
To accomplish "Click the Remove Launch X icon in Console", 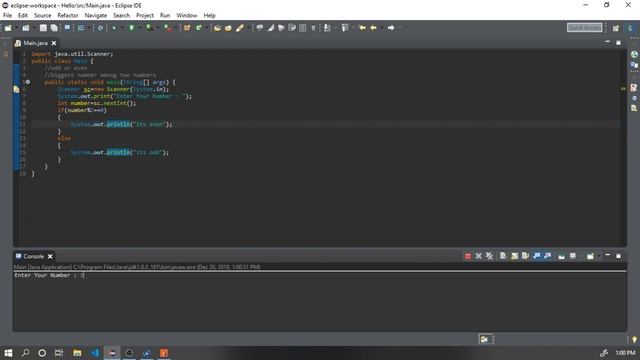I will point(478,256).
